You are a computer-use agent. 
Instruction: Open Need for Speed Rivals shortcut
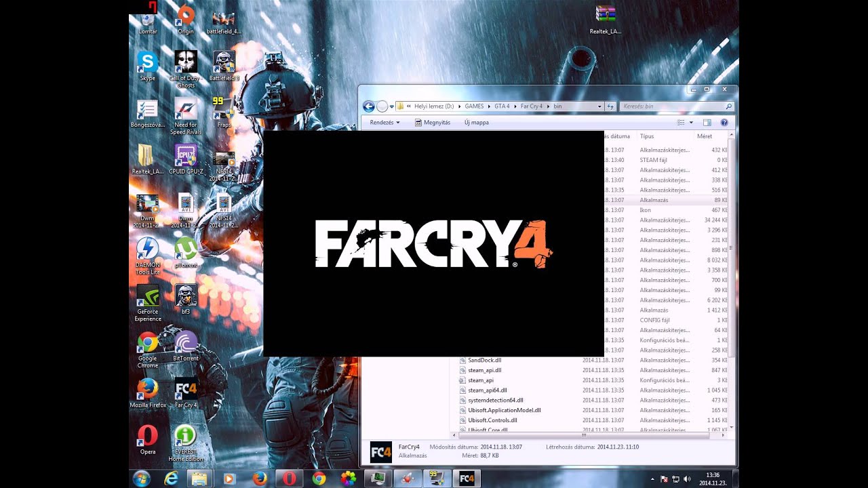coord(186,115)
